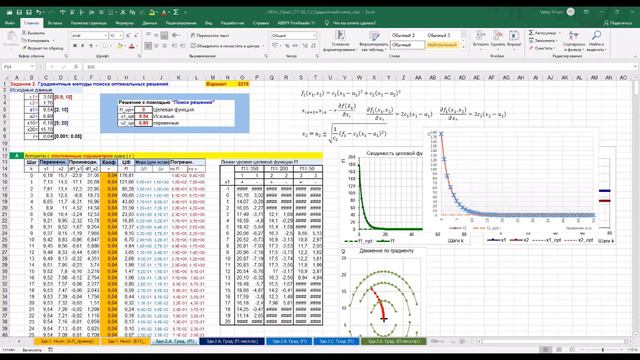
Task: Insert cells with Вставить in Cells group
Action: click(x=481, y=39)
